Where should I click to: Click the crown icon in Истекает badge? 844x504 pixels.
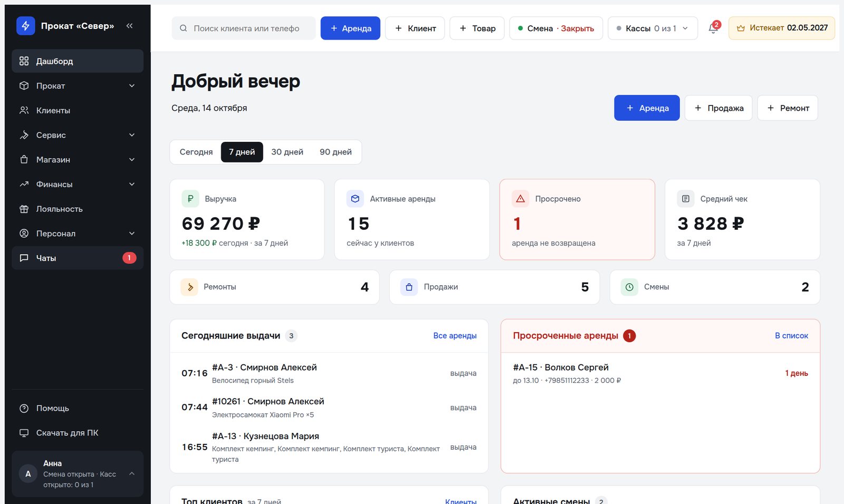pyautogui.click(x=741, y=28)
